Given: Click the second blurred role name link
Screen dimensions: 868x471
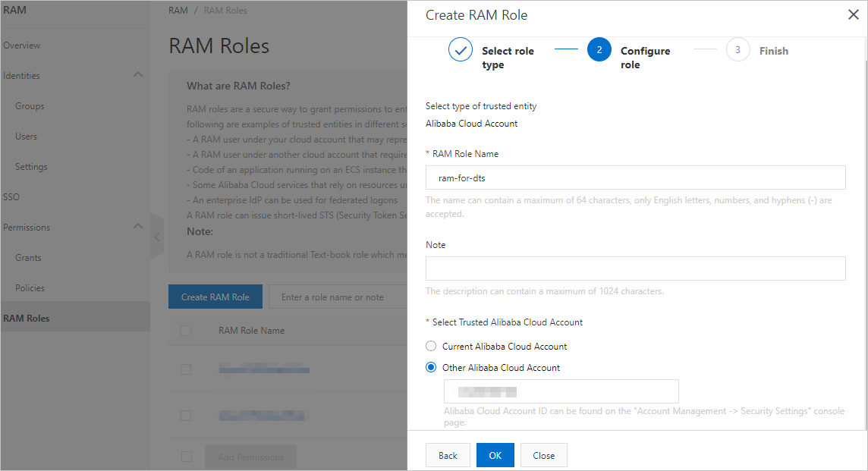Looking at the screenshot, I should pyautogui.click(x=261, y=415).
